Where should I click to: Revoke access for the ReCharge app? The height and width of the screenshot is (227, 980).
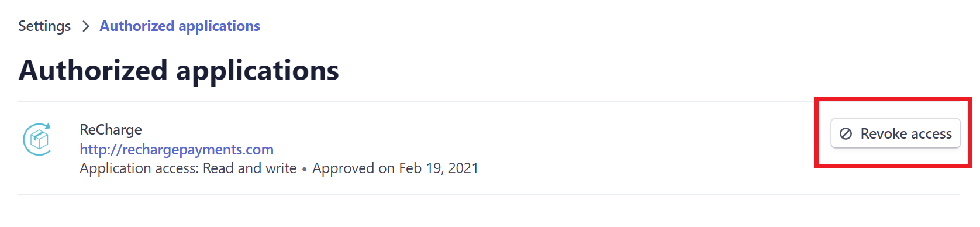tap(895, 134)
